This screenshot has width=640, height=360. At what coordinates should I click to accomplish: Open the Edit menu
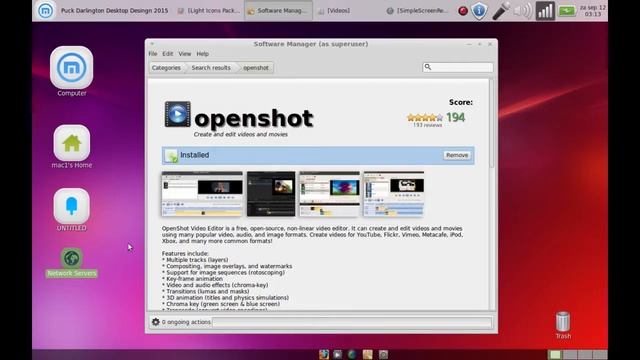[x=168, y=54]
